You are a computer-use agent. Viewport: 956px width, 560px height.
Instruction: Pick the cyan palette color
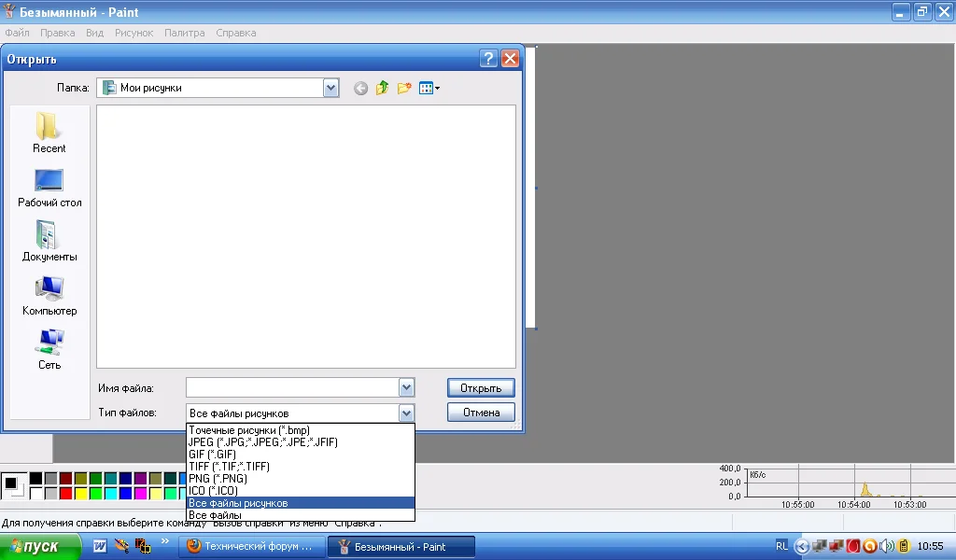click(110, 493)
